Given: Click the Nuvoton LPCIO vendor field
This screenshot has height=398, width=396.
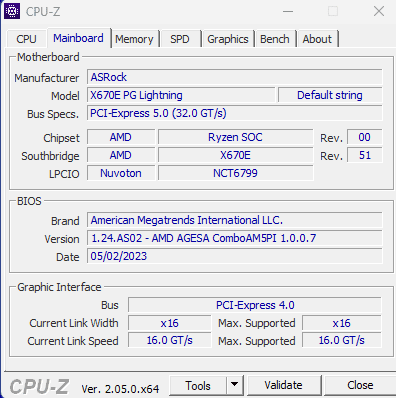Looking at the screenshot, I should [x=121, y=173].
